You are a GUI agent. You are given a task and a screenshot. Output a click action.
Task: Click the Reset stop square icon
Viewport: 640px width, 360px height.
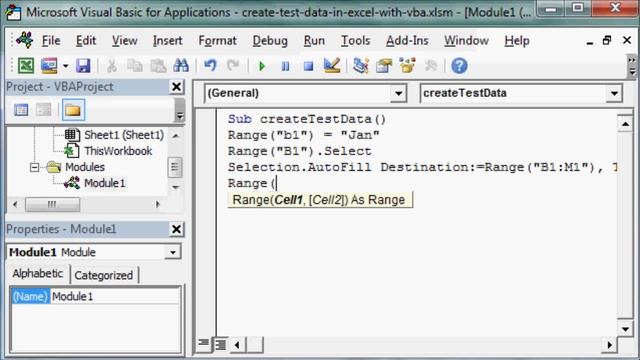pos(309,66)
